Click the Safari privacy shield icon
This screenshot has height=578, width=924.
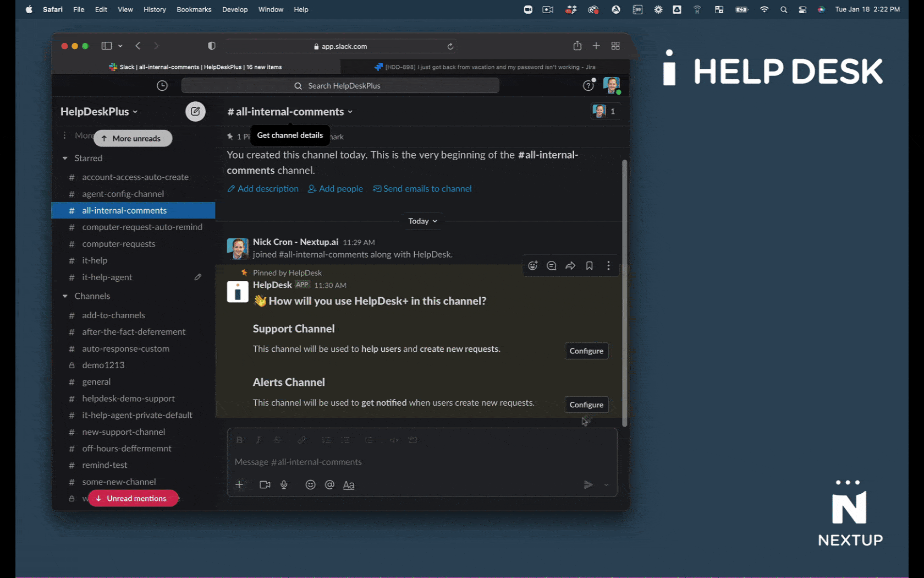click(x=212, y=46)
